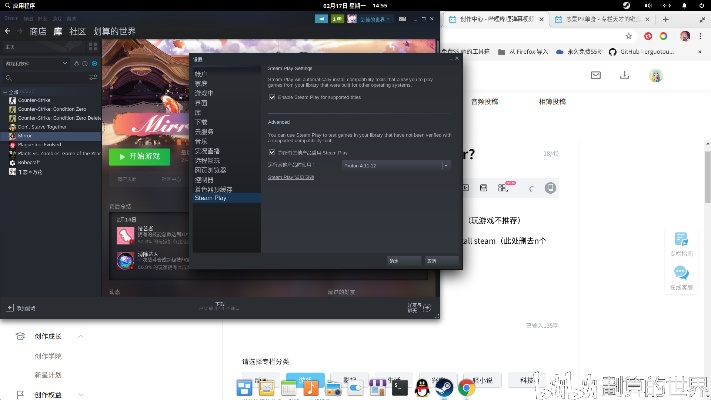711x400 pixels.
Task: Select Steam Play in settings list
Action: coord(212,198)
